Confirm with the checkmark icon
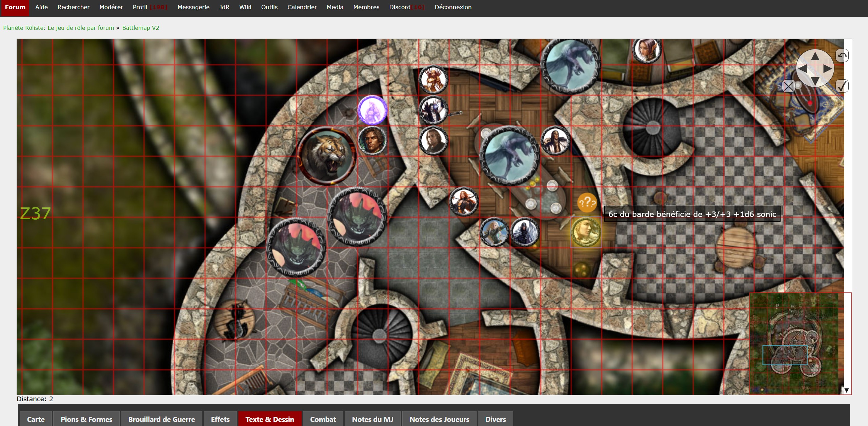Screen dimensions: 868x426 842,86
